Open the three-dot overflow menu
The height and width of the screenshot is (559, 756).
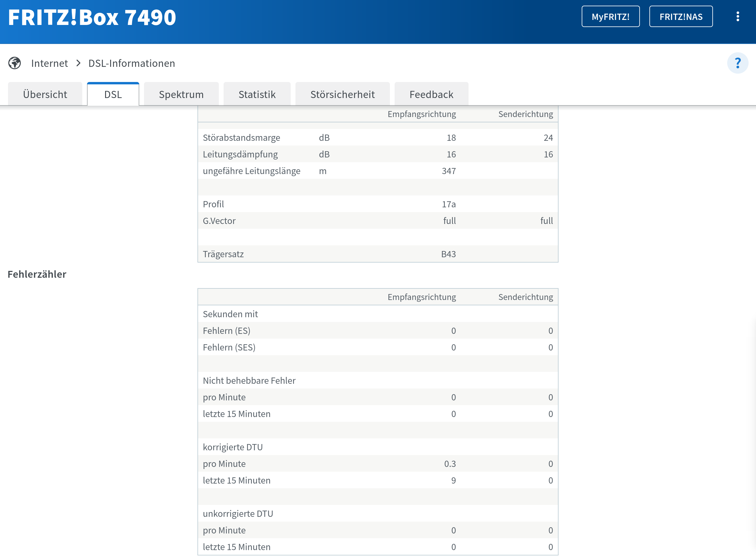[x=737, y=17]
